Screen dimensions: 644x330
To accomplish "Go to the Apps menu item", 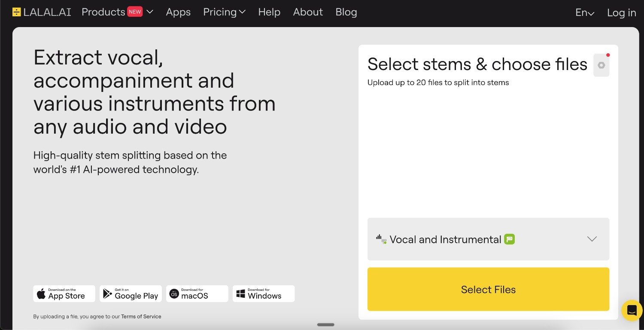I will [178, 12].
